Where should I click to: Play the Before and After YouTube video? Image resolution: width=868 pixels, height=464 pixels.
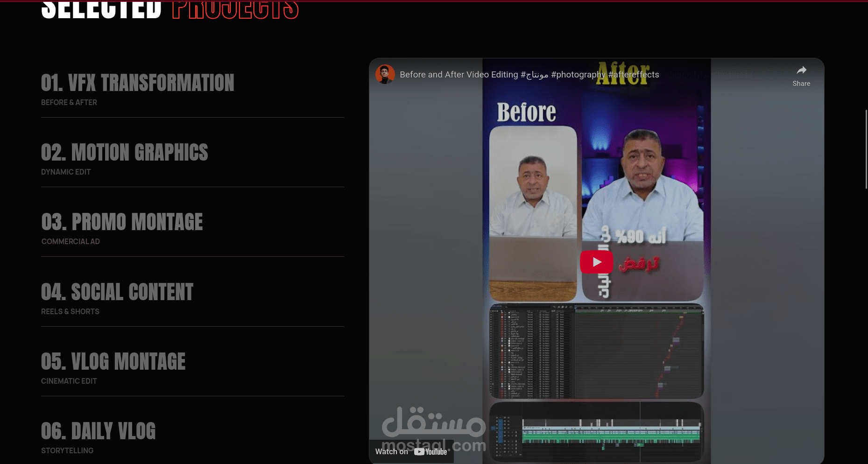(596, 262)
